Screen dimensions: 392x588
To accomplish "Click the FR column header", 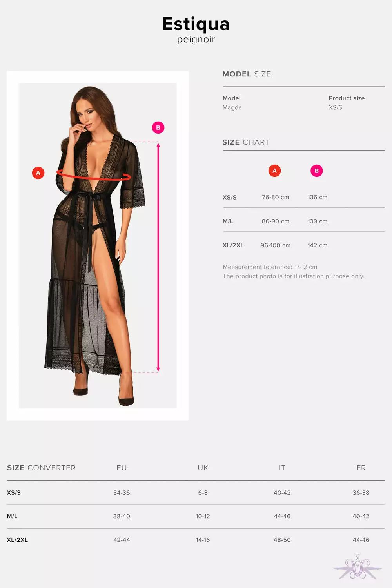I will pos(361,468).
